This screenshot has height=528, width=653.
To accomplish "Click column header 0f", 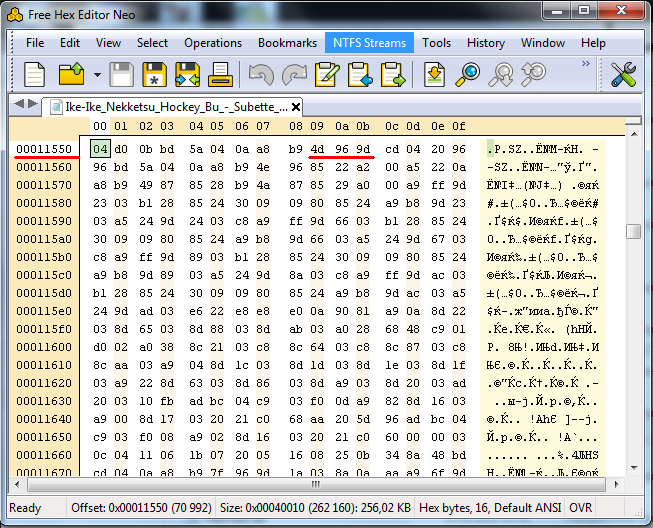I will coord(459,126).
